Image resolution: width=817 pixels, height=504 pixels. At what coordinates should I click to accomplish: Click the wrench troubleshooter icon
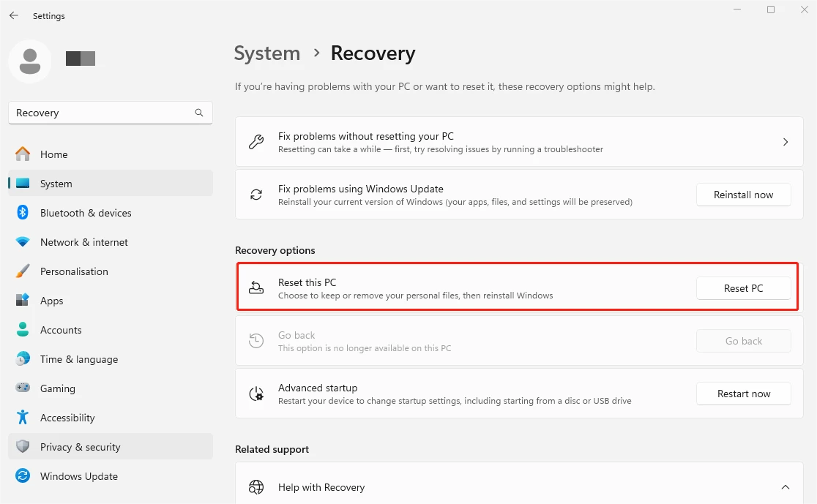pyautogui.click(x=256, y=142)
